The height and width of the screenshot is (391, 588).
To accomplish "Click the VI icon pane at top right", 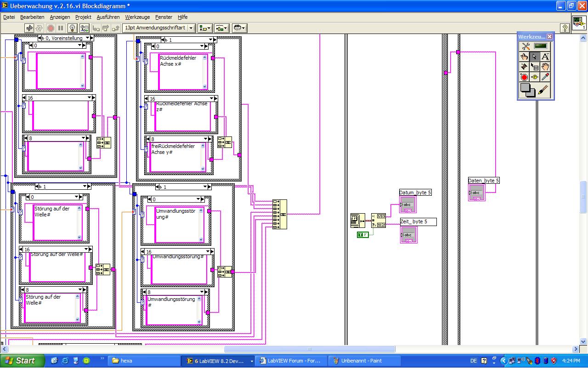I will [x=579, y=23].
